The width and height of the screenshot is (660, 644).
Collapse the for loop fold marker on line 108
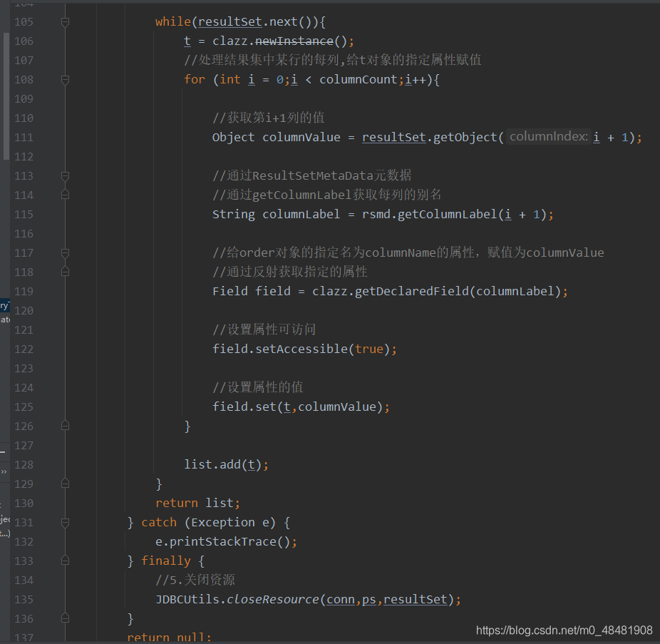click(x=66, y=80)
